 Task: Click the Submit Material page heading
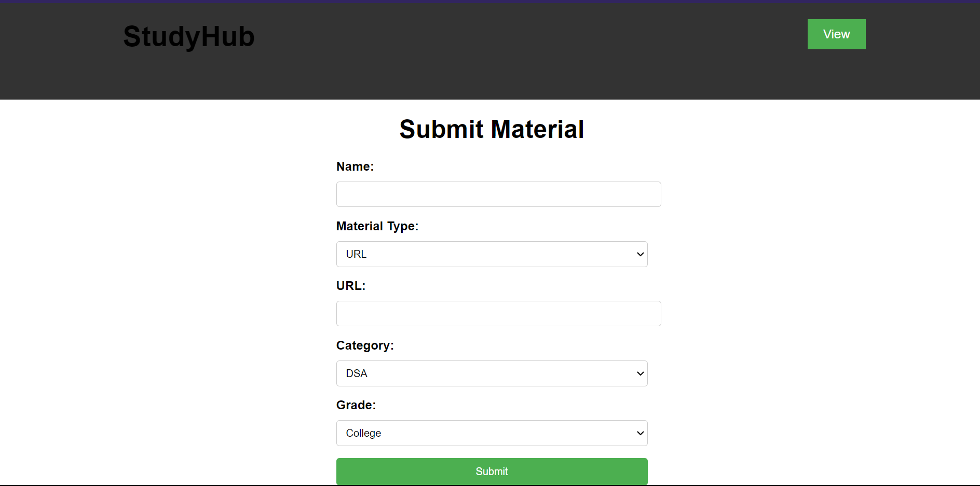492,129
